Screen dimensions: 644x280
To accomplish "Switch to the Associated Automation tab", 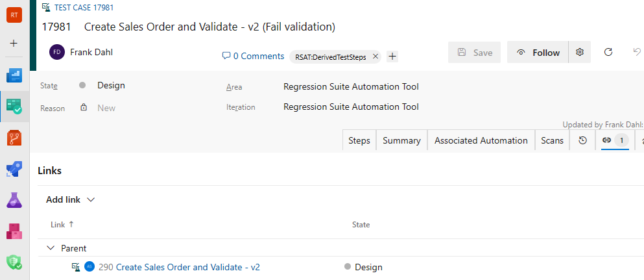I will click(x=481, y=140).
